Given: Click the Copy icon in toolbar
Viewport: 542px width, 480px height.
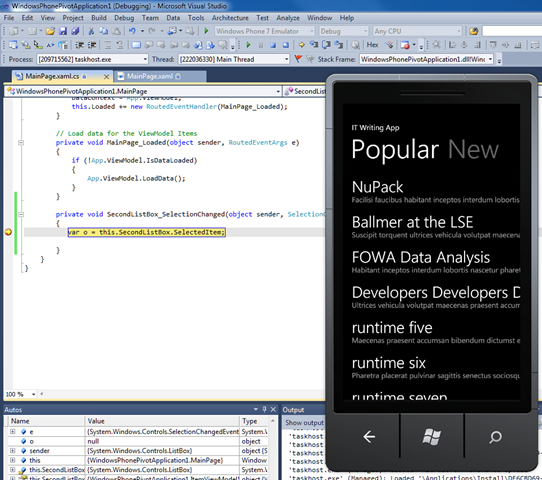Looking at the screenshot, I should pyautogui.click(x=103, y=31).
